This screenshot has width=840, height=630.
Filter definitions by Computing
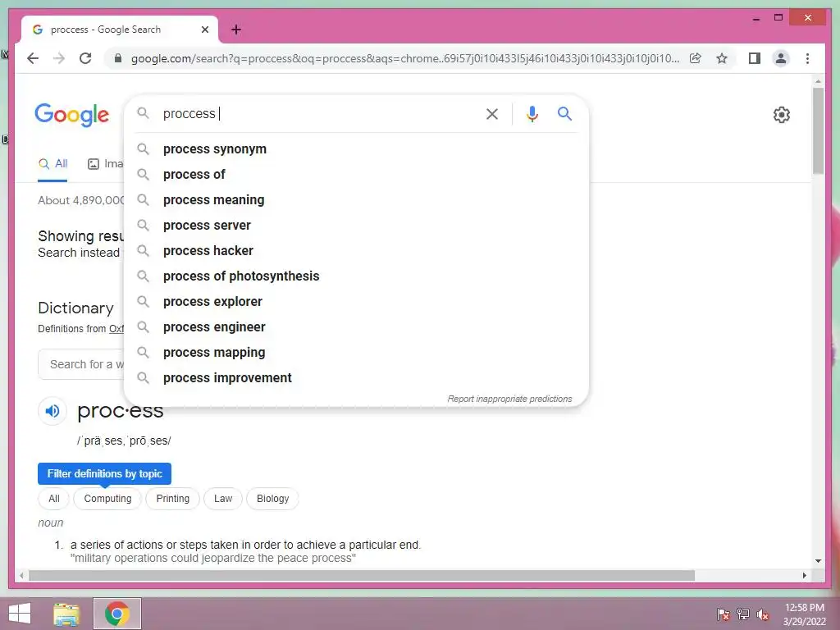[107, 499]
